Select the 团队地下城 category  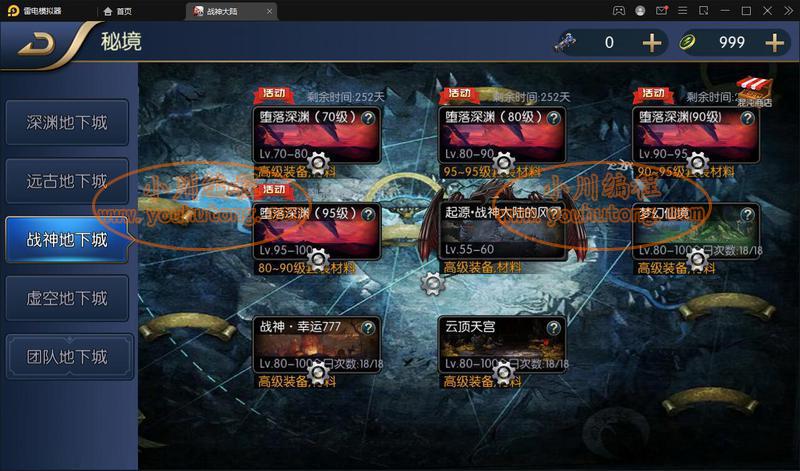(69, 357)
